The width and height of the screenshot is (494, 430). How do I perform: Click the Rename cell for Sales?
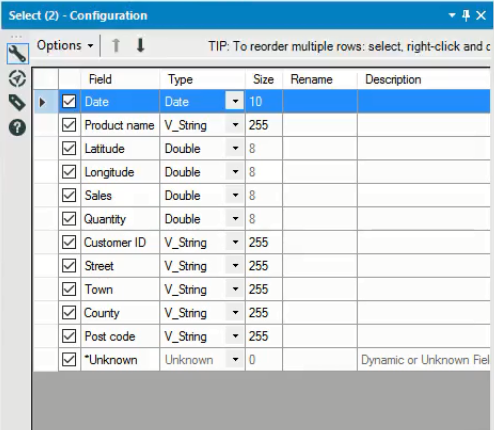(320, 195)
